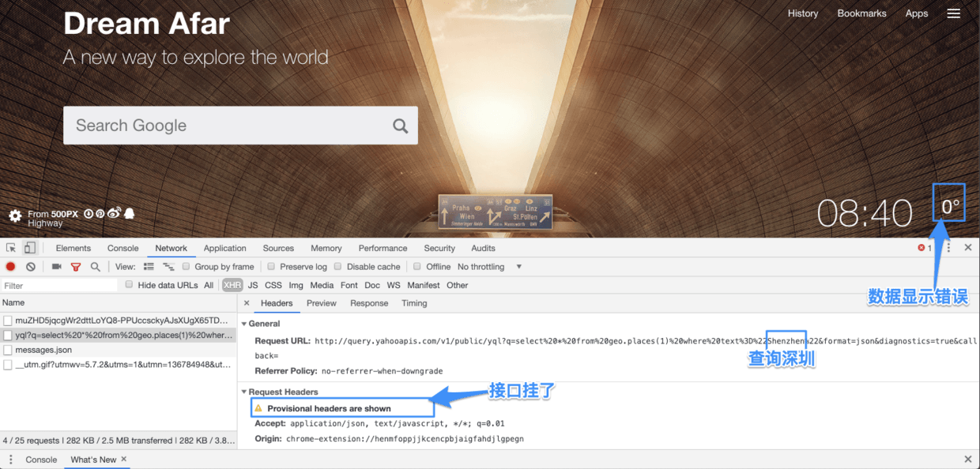Check Hide data URLs
Image resolution: width=980 pixels, height=469 pixels.
130,285
